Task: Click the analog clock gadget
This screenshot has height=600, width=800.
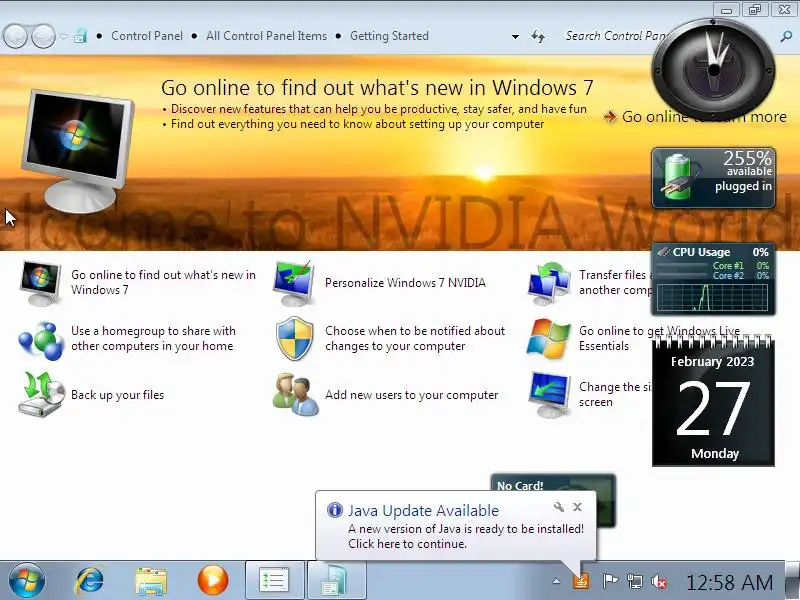Action: [x=713, y=70]
